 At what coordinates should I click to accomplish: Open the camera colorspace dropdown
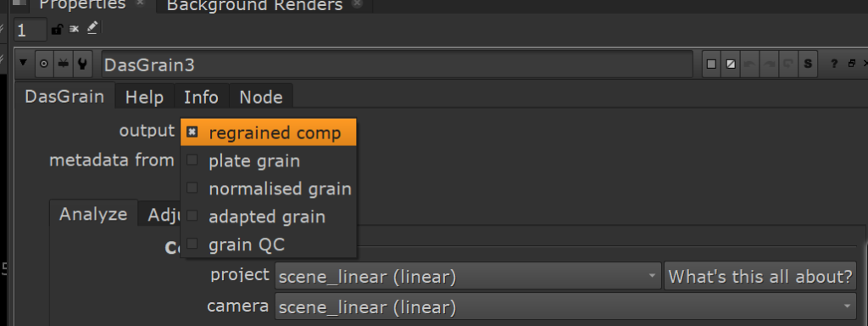[565, 307]
